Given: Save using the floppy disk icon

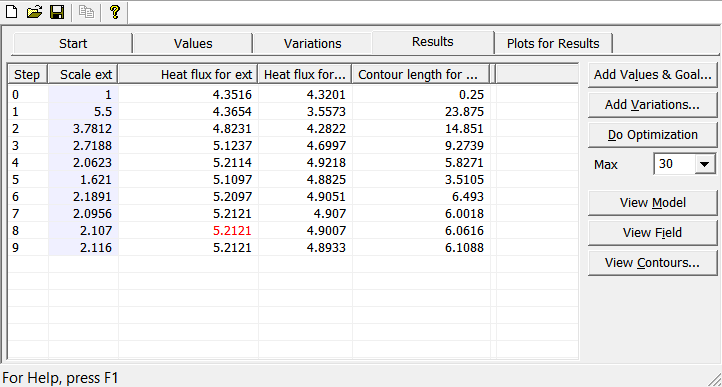Looking at the screenshot, I should [57, 12].
